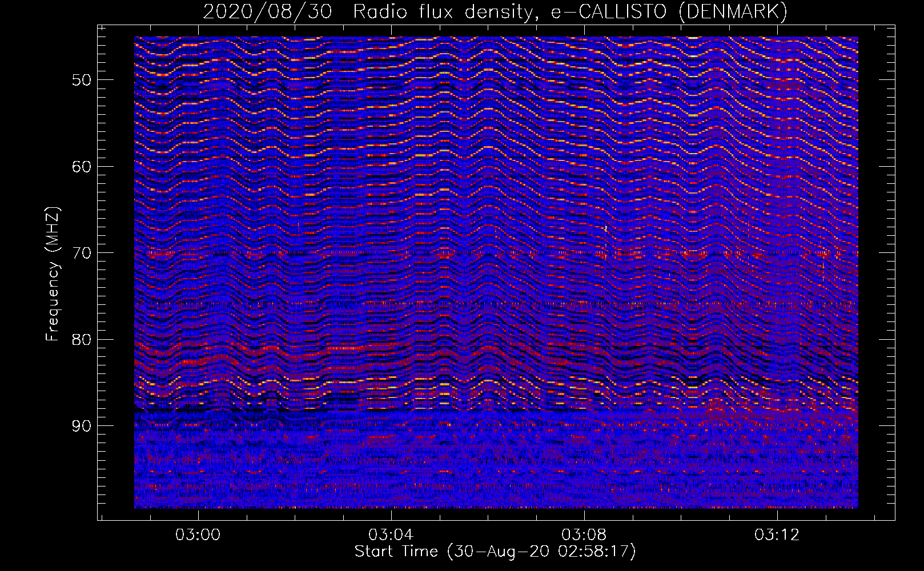The height and width of the screenshot is (571, 924).
Task: Click the Start Time axis label
Action: click(495, 552)
